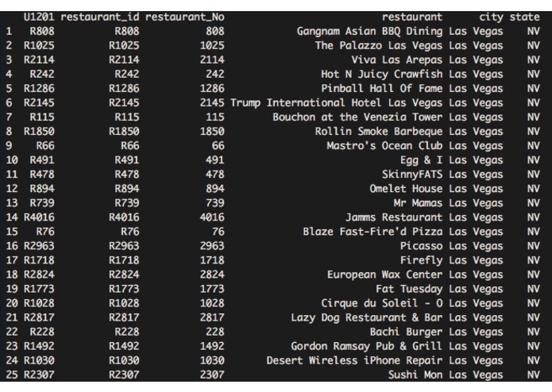The width and height of the screenshot is (552, 392).
Task: Select 'European Wax Center' text
Action: (384, 275)
